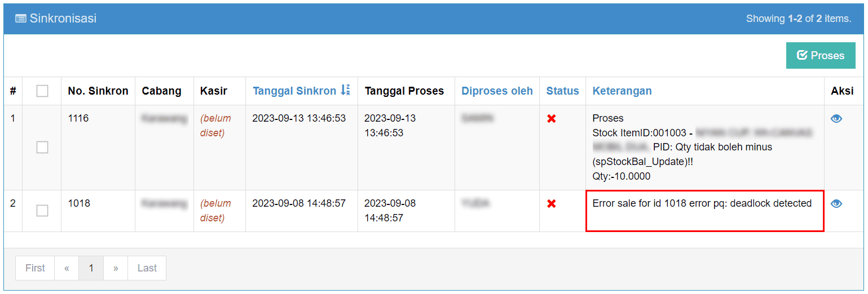Click next page » arrow

(x=116, y=268)
